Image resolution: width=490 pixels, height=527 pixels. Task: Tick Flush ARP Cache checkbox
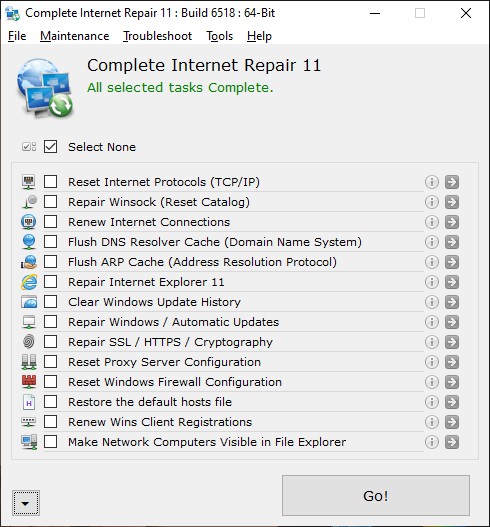pyautogui.click(x=50, y=262)
